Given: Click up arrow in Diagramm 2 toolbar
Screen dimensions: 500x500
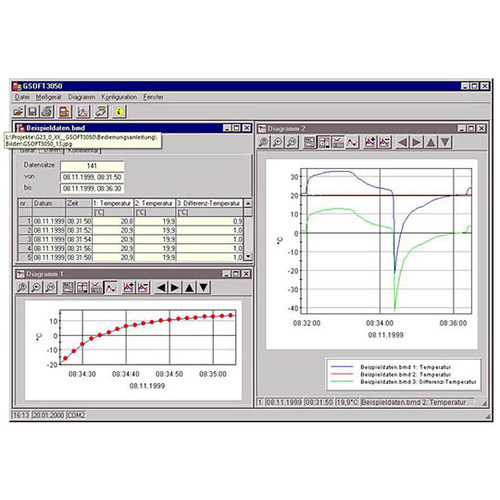Looking at the screenshot, I should pos(431,142).
